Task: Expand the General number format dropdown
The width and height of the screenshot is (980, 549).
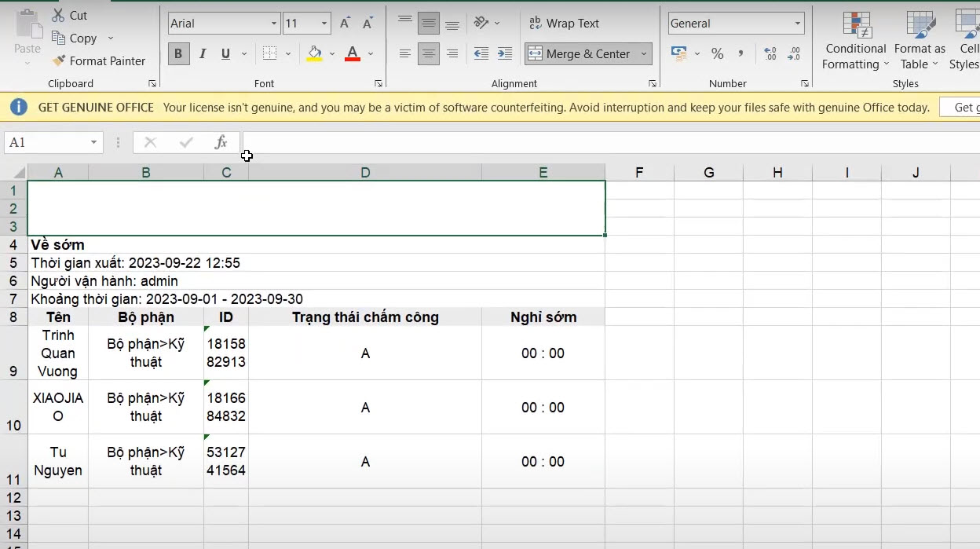Action: click(x=797, y=24)
